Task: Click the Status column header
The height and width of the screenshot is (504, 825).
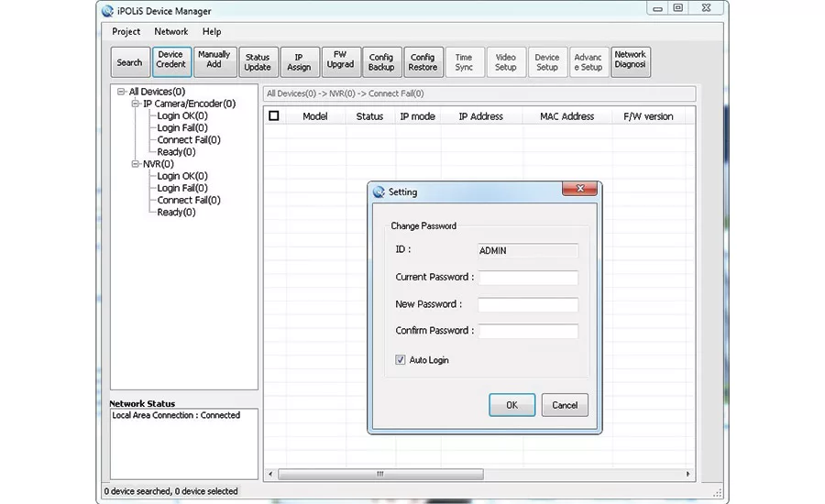Action: click(369, 116)
